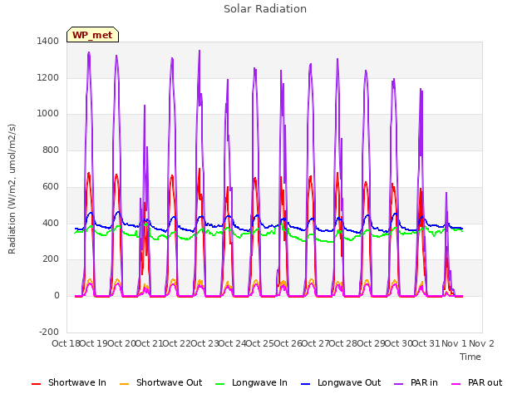Click the green Longwave In legend swatch

pos(220,384)
